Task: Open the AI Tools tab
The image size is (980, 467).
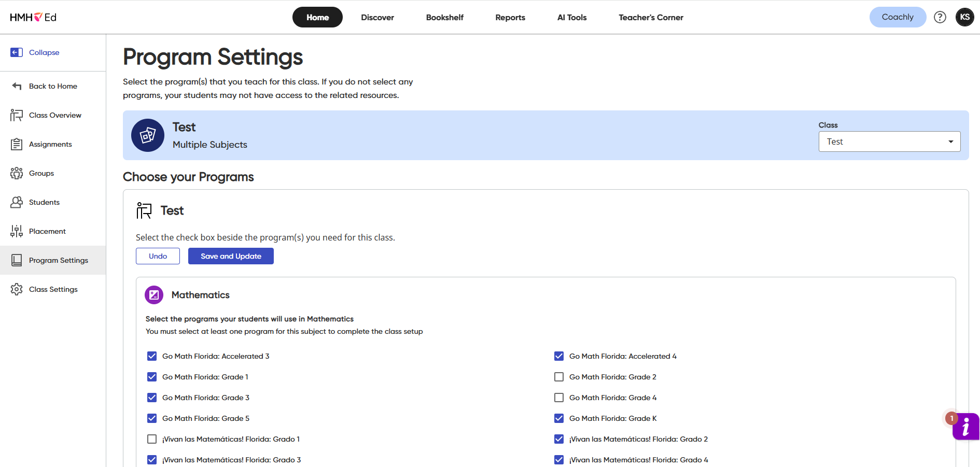Action: [572, 17]
